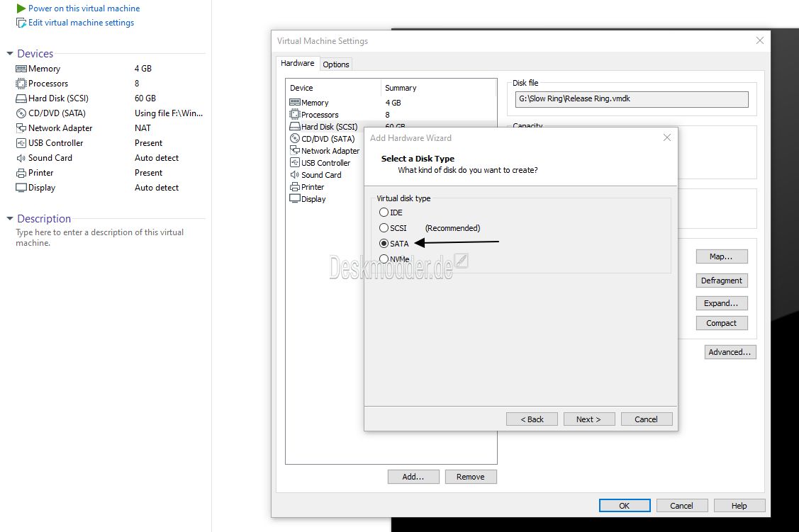Choose IDE virtual disk type
The height and width of the screenshot is (532, 799).
click(x=384, y=213)
